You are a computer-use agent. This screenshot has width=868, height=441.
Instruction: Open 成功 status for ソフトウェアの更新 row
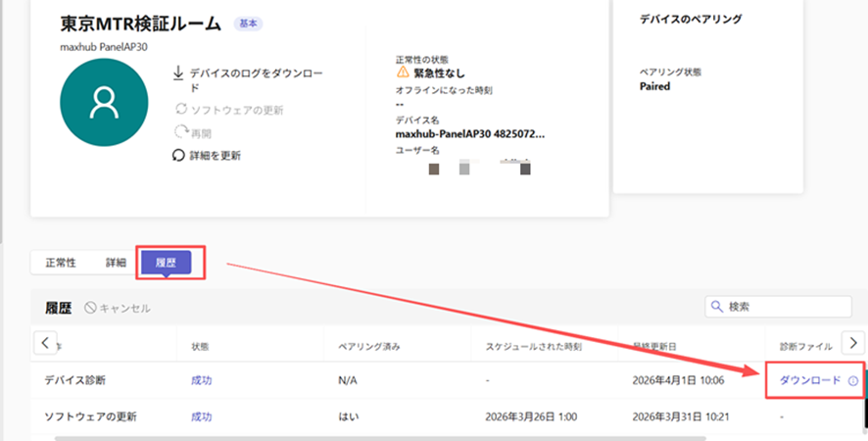201,416
